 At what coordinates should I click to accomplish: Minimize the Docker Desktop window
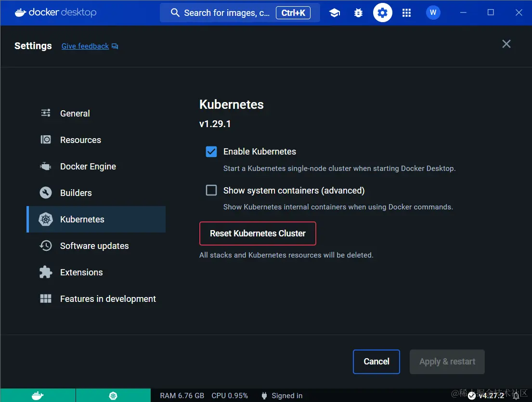tap(463, 13)
